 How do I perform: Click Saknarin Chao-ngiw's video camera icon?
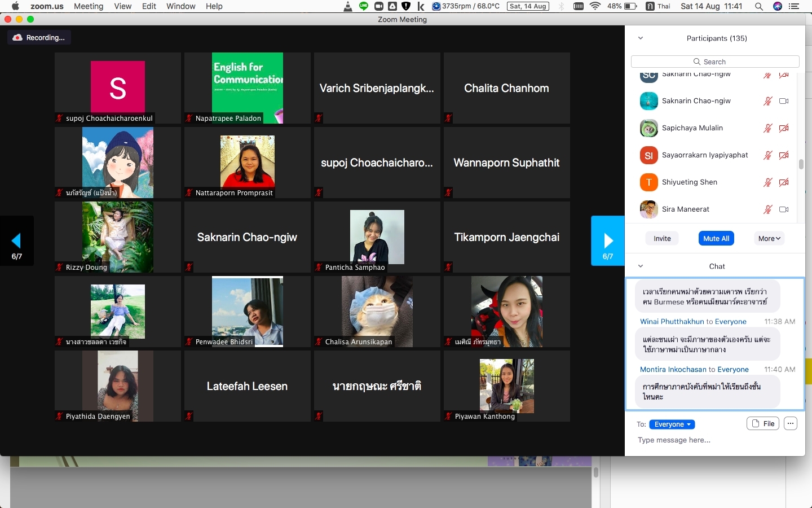(x=783, y=101)
